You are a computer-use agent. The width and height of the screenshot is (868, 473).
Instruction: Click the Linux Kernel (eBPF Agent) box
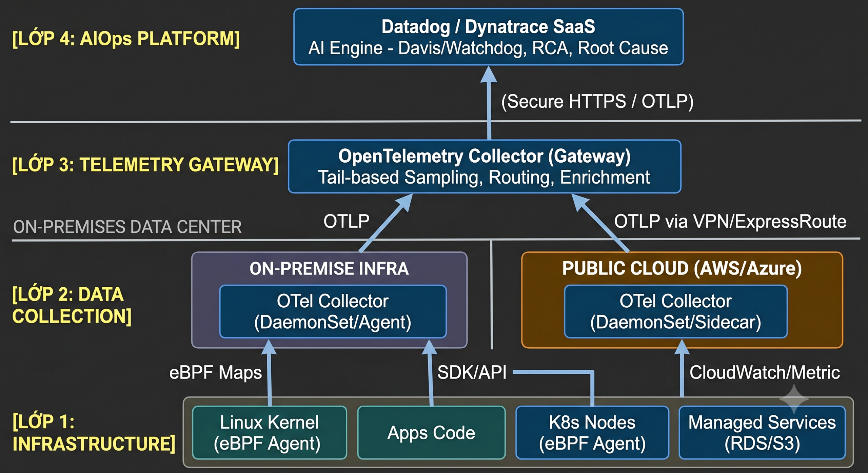[270, 432]
